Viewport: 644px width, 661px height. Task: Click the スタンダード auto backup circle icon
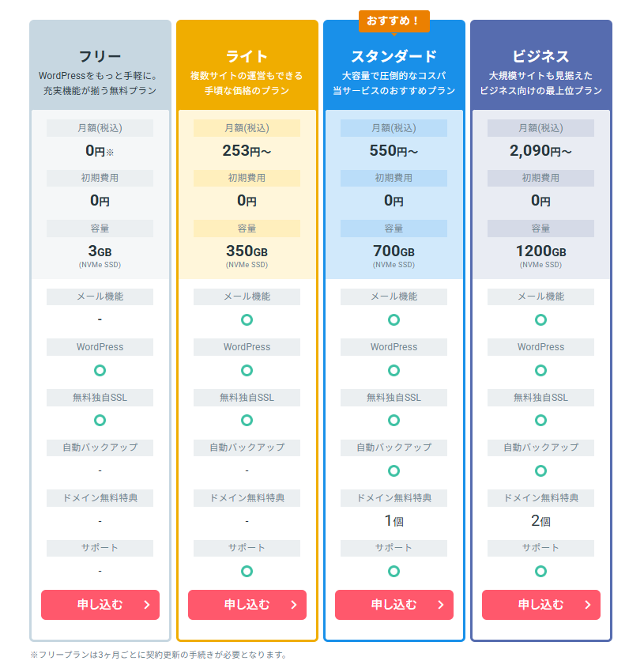coord(394,470)
